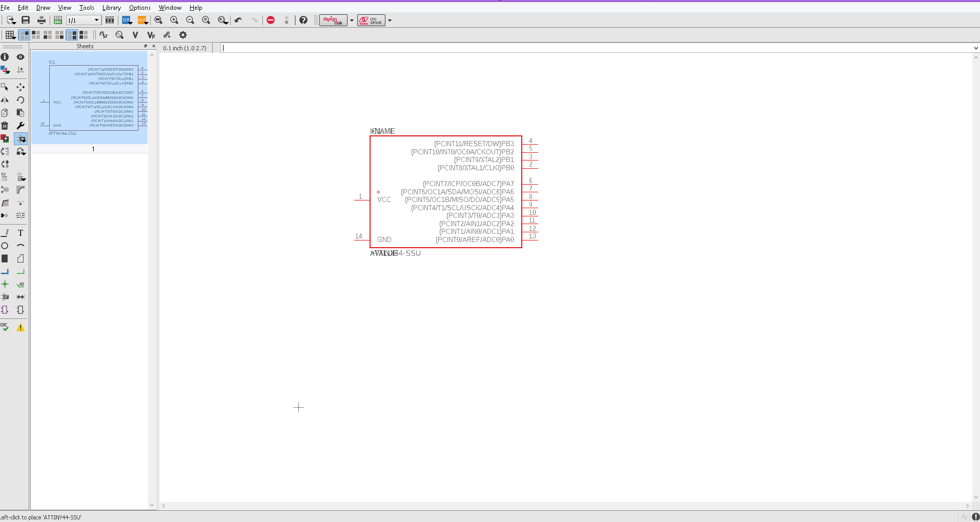Open the File menu
This screenshot has height=522, width=980.
[x=5, y=8]
